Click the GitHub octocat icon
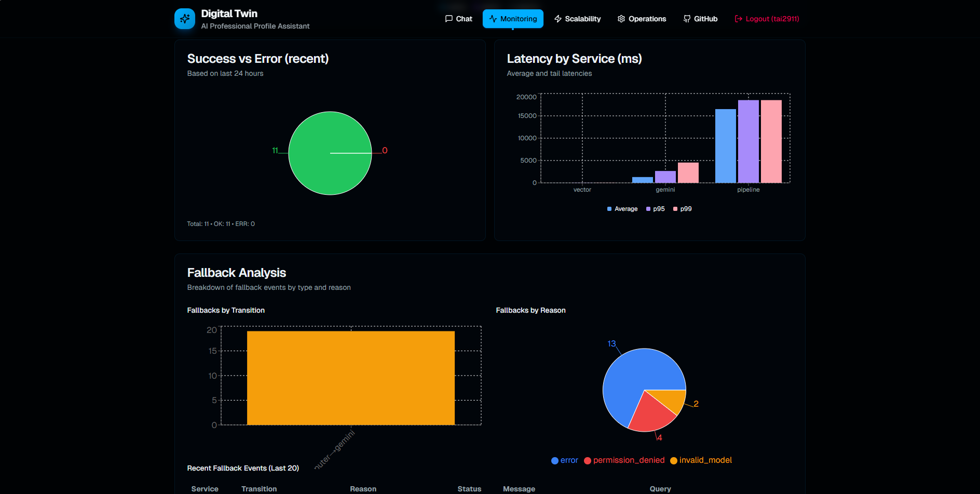The width and height of the screenshot is (980, 494). click(x=686, y=18)
